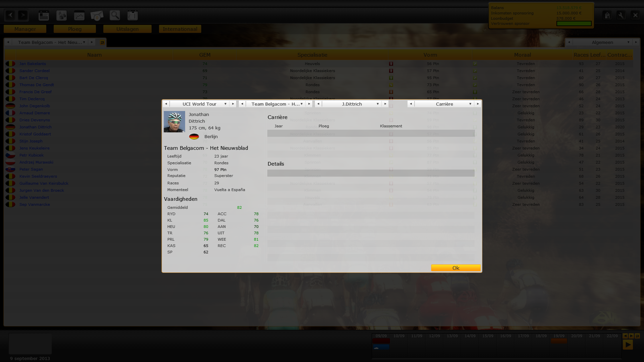The image size is (644, 362).
Task: Open the Uitslagen menu tab
Action: (127, 29)
